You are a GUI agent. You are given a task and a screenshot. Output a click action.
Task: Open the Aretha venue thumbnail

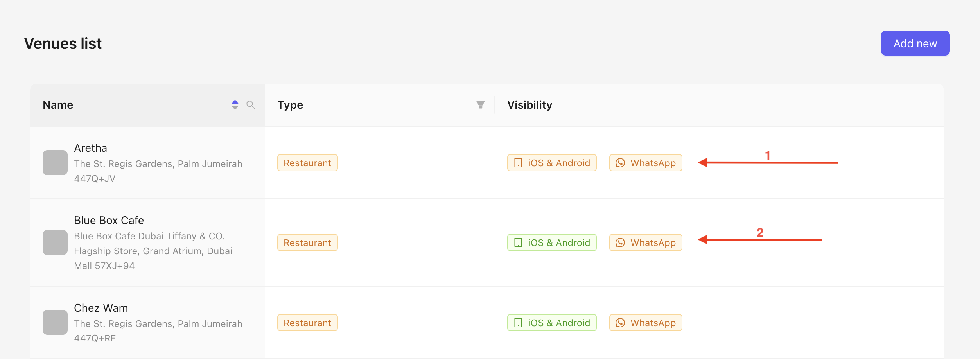[55, 163]
